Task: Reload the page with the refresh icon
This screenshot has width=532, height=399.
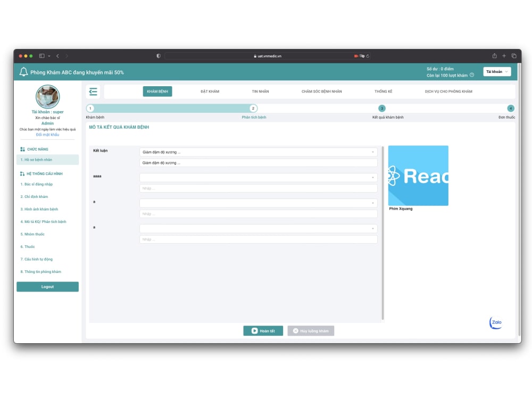Action: [x=368, y=56]
